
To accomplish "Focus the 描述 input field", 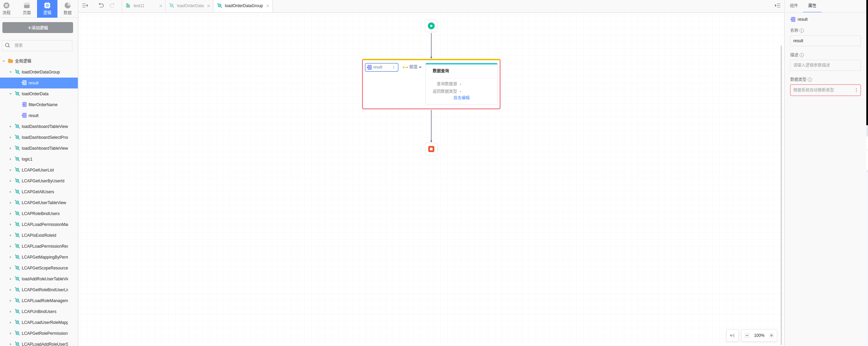I will pyautogui.click(x=825, y=65).
